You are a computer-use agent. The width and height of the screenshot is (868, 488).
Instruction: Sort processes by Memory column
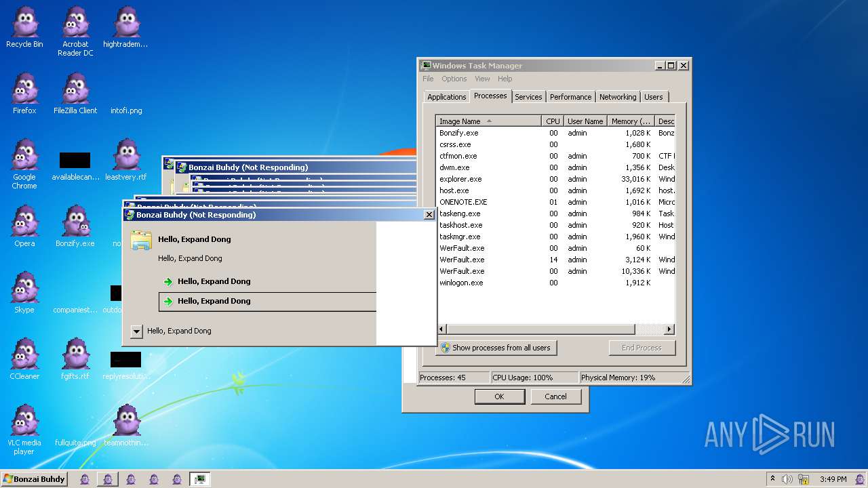click(631, 121)
